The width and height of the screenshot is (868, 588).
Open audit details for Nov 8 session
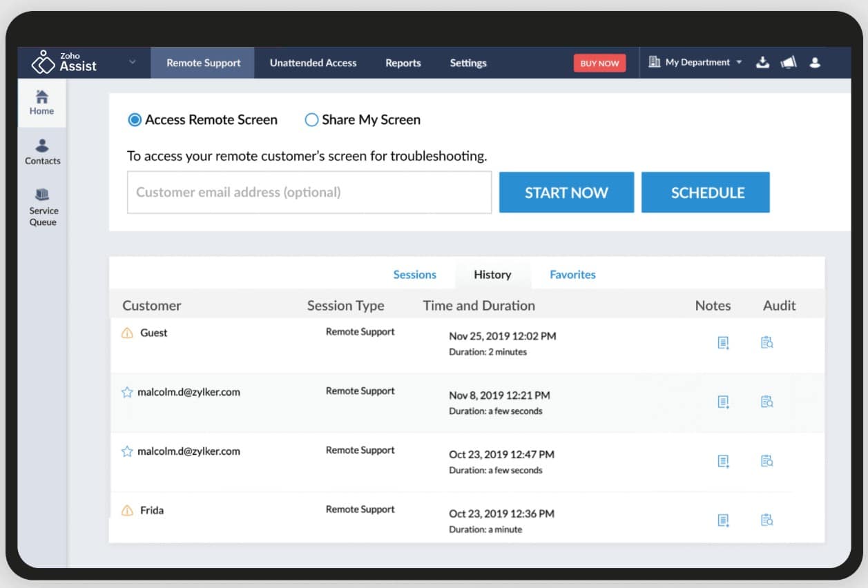tap(766, 402)
